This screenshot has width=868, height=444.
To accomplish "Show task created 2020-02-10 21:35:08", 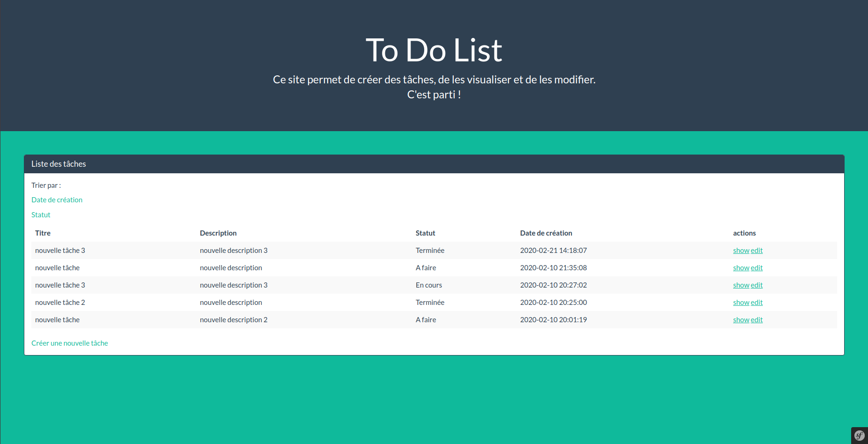I will click(741, 268).
